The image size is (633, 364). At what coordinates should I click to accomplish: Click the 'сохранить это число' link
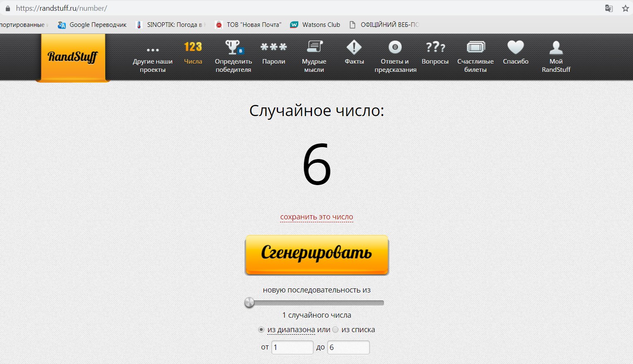coord(316,217)
